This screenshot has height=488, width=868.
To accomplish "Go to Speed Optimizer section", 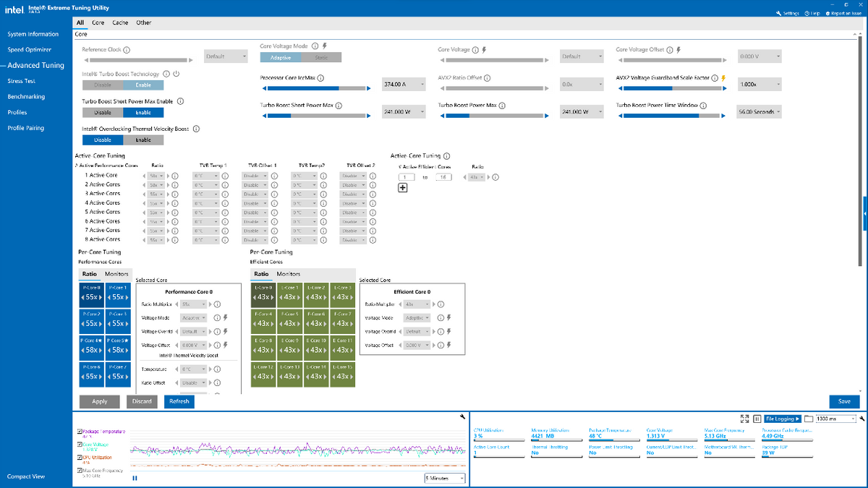I will [x=30, y=50].
